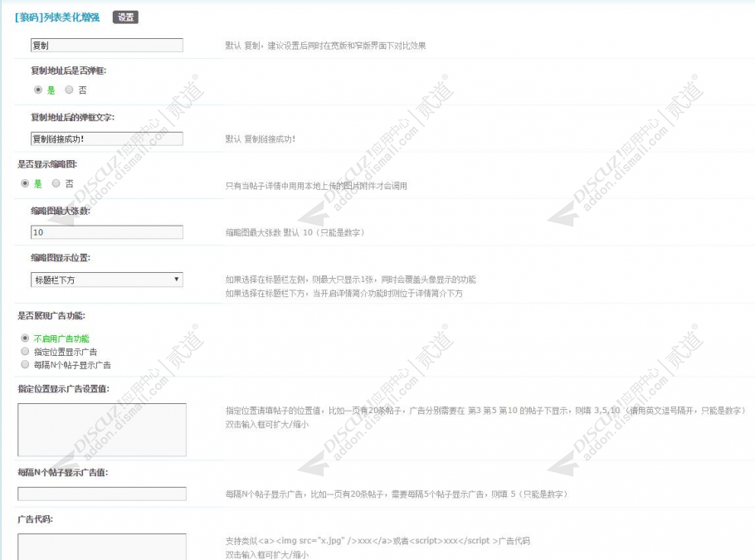Image resolution: width=755 pixels, height=560 pixels.
Task: Click the 广告代码 label
Action: tap(35, 519)
